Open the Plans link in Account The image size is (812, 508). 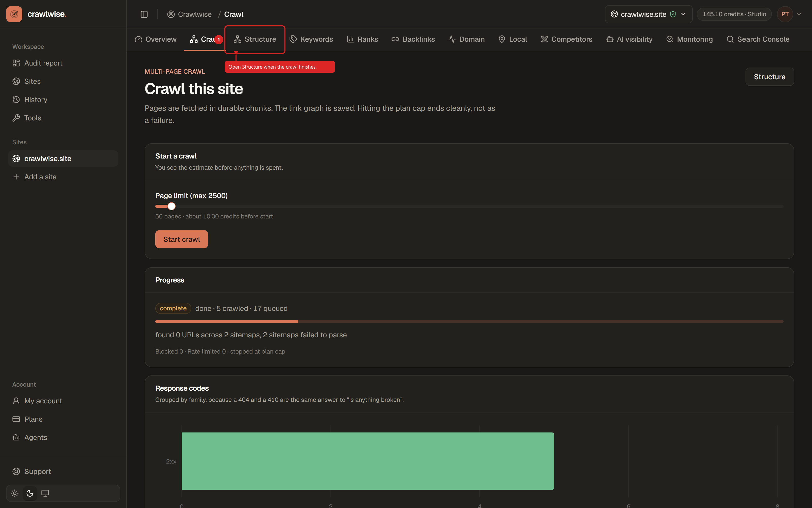point(63,419)
